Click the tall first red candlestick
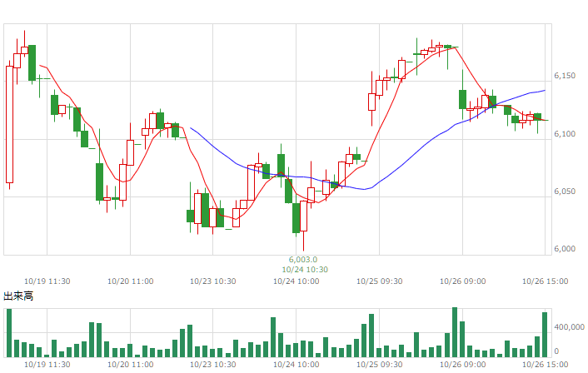 point(9,124)
